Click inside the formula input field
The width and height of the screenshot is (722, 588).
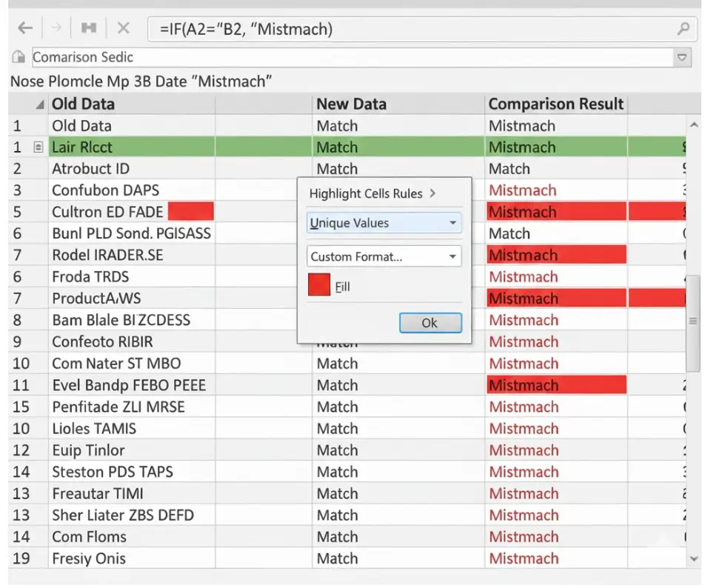point(415,29)
